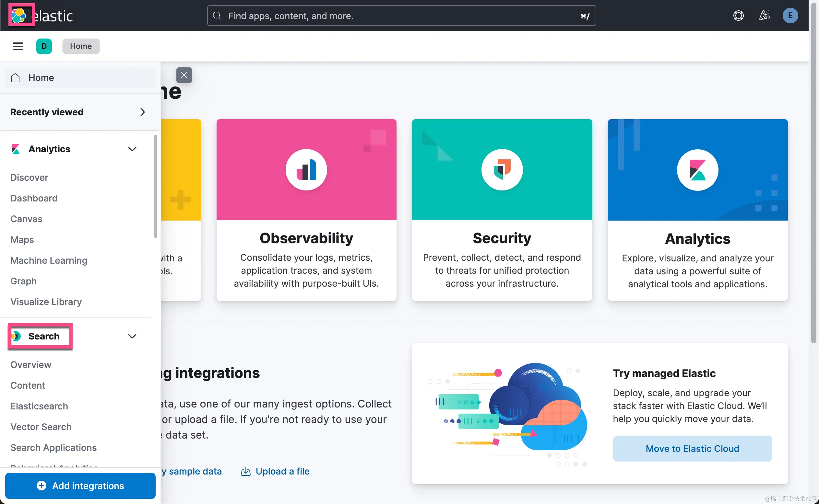Screen dimensions: 819x504
Task: Focus the Find apps search field
Action: pos(400,16)
